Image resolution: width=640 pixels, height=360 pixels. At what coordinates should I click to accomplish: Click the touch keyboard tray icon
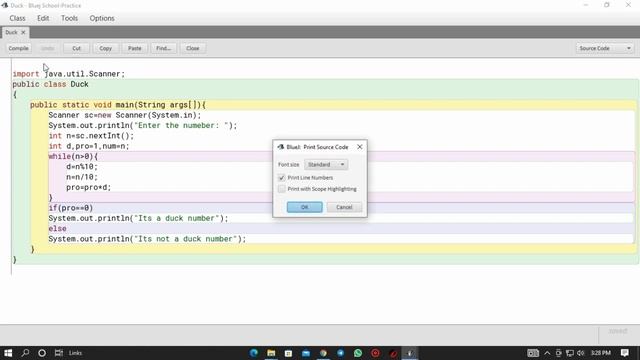coord(533,353)
